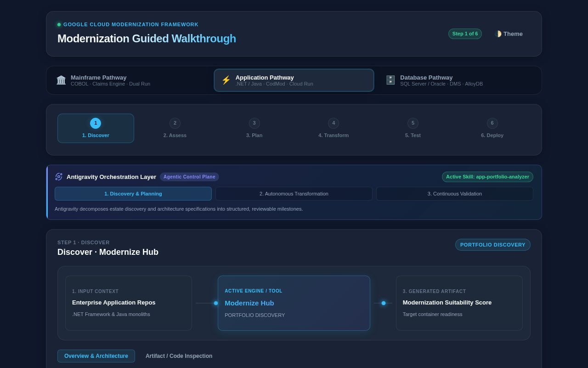Click the Discover · Modernize Hub heading
The width and height of the screenshot is (588, 368).
tap(108, 252)
